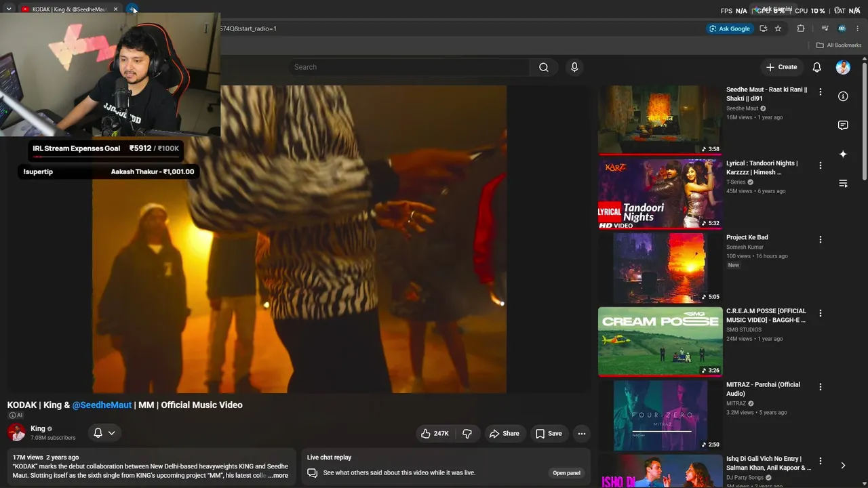Share the KODAK video
The height and width of the screenshot is (488, 868).
pos(505,434)
